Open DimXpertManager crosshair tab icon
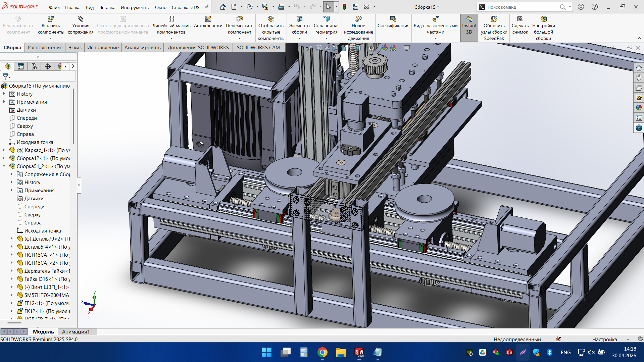 point(48,66)
